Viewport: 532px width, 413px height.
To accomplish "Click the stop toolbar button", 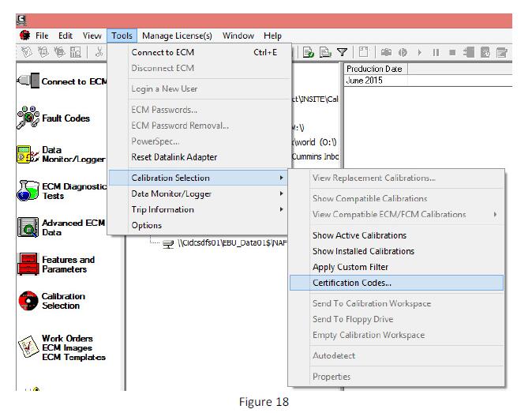I will 452,52.
